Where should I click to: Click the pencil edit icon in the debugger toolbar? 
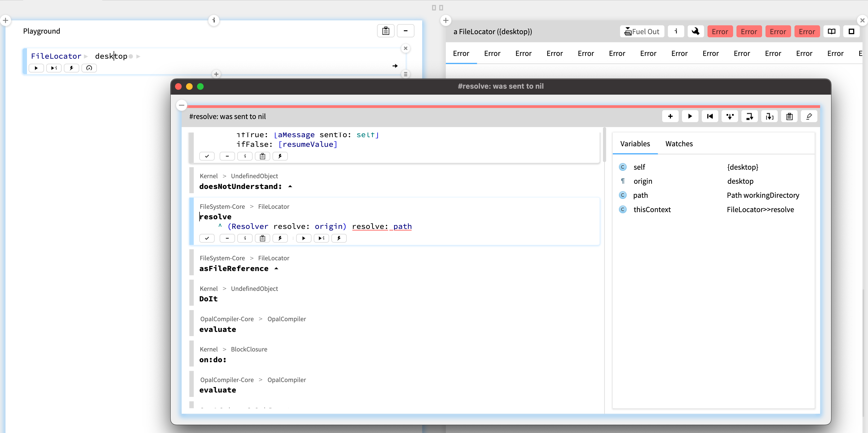(x=809, y=116)
